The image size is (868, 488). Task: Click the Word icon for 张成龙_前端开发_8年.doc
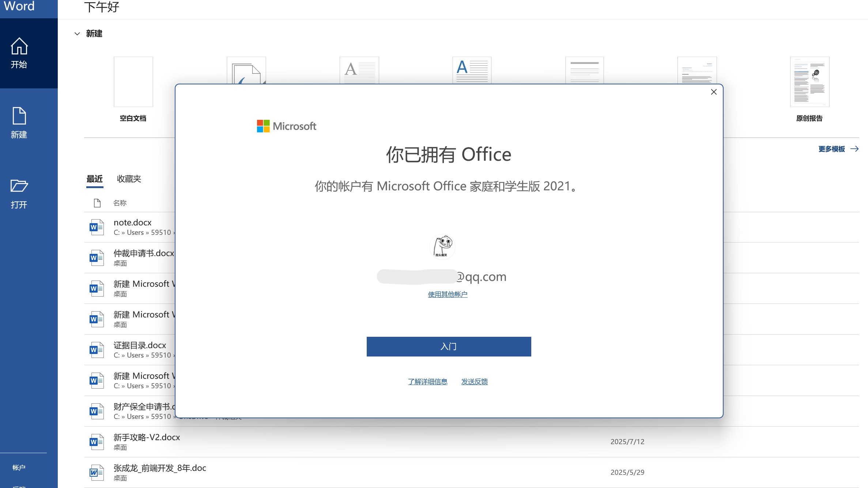coord(97,472)
